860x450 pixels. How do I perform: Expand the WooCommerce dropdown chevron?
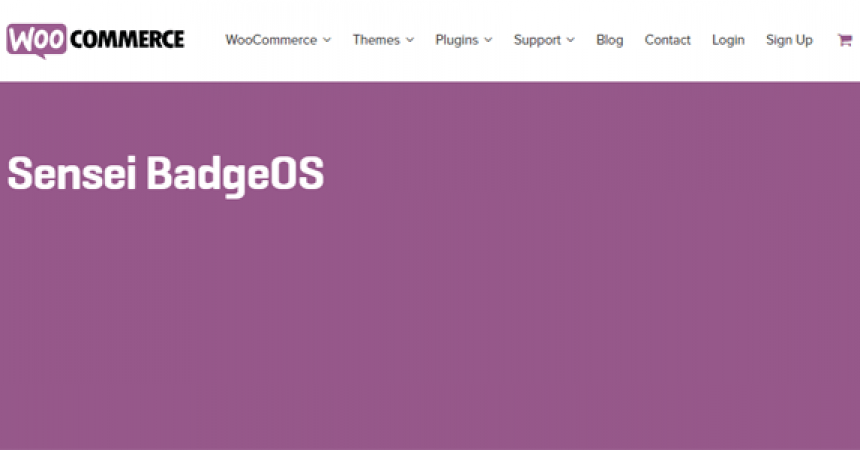[x=327, y=40]
